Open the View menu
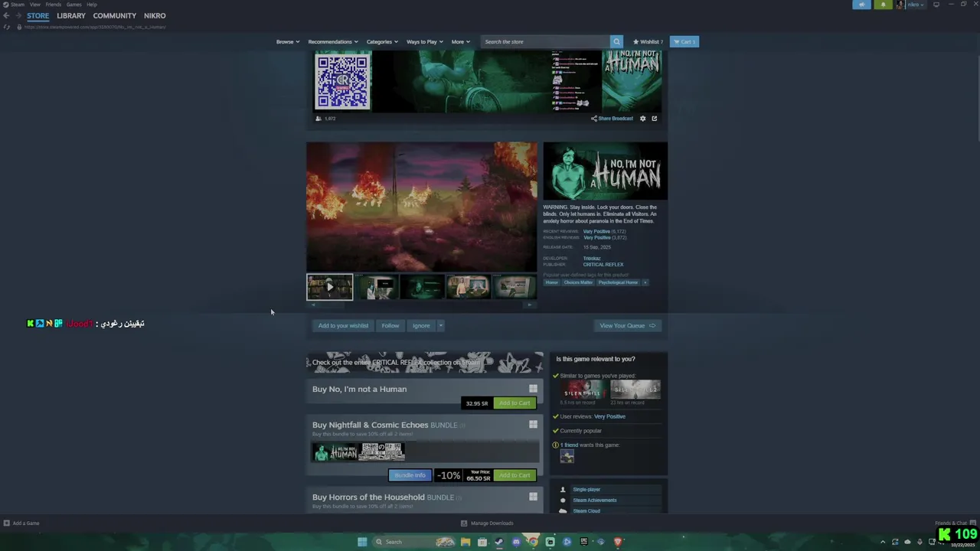Image resolution: width=980 pixels, height=551 pixels. (34, 5)
